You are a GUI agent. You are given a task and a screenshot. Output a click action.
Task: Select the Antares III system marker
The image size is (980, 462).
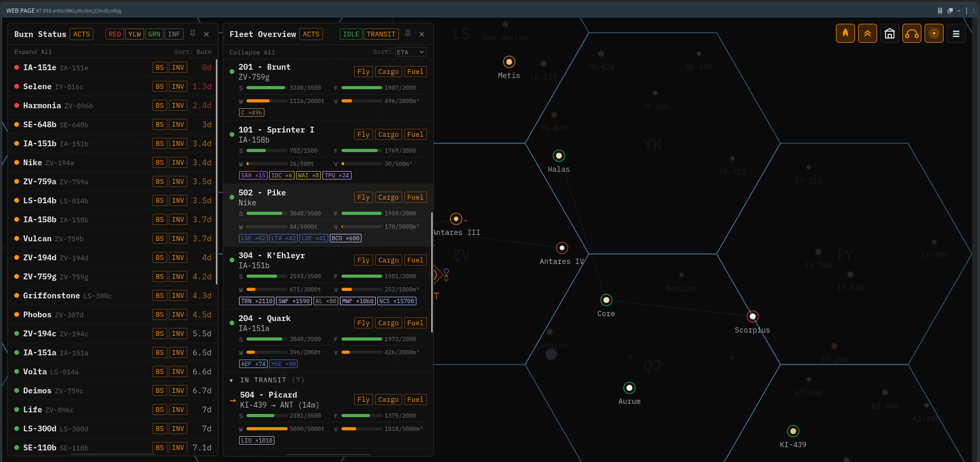tap(456, 219)
